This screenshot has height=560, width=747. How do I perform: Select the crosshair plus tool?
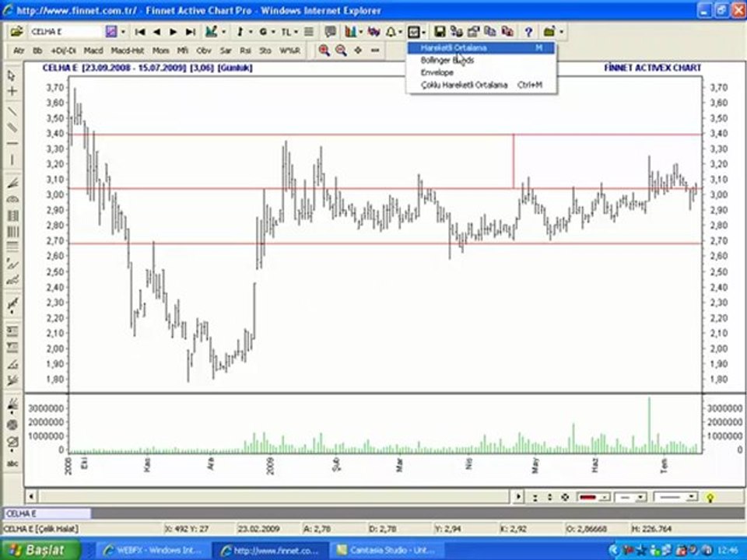click(x=12, y=91)
